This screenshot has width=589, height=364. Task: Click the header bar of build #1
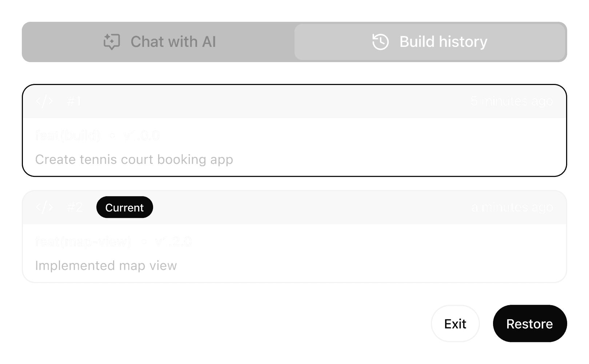click(x=294, y=101)
